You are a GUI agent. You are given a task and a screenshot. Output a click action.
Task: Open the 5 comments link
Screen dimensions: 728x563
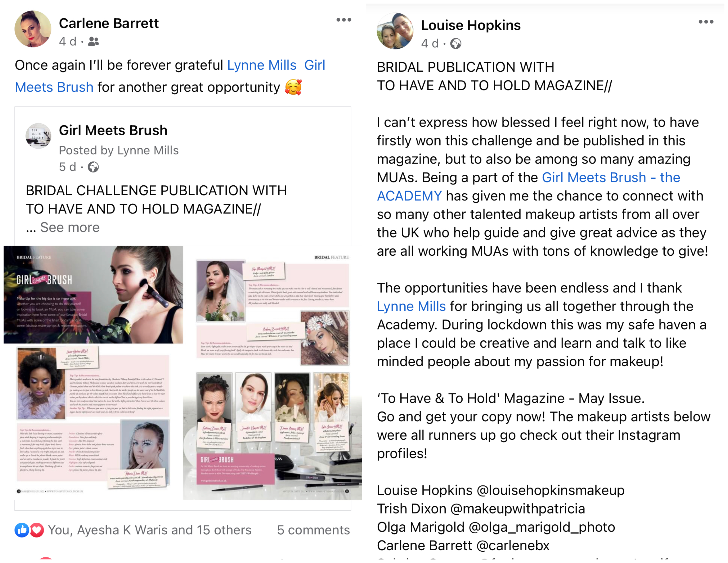313,530
